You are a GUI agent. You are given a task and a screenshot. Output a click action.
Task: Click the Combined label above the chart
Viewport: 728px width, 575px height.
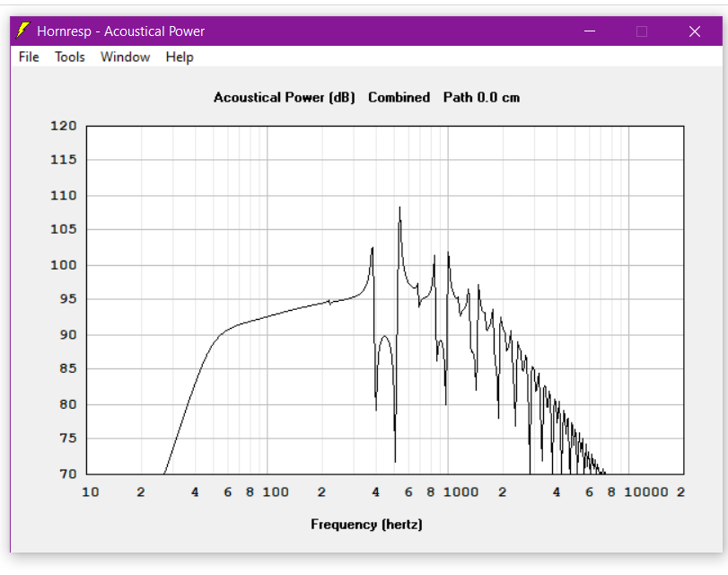tap(399, 97)
